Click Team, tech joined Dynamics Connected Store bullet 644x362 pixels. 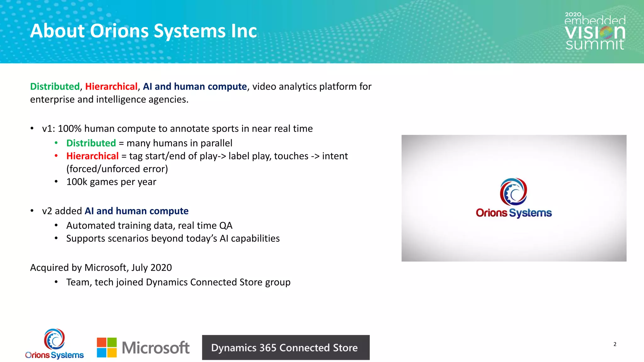(178, 282)
